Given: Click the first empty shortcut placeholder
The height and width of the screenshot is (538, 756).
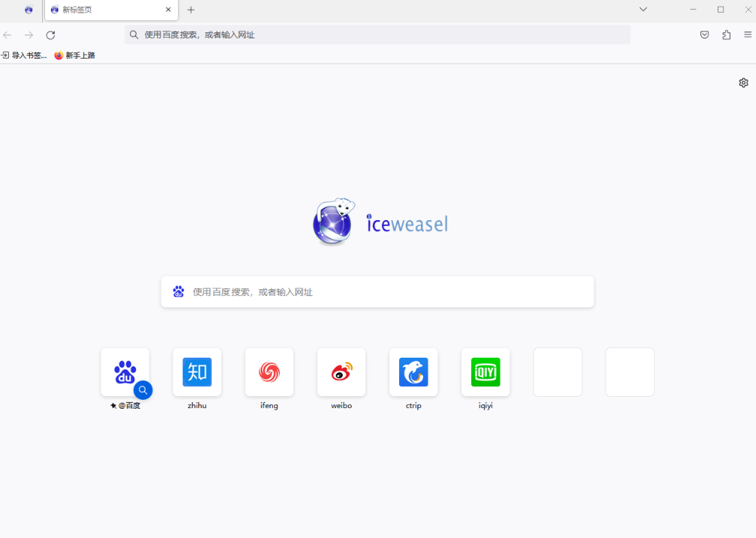Looking at the screenshot, I should pos(558,372).
